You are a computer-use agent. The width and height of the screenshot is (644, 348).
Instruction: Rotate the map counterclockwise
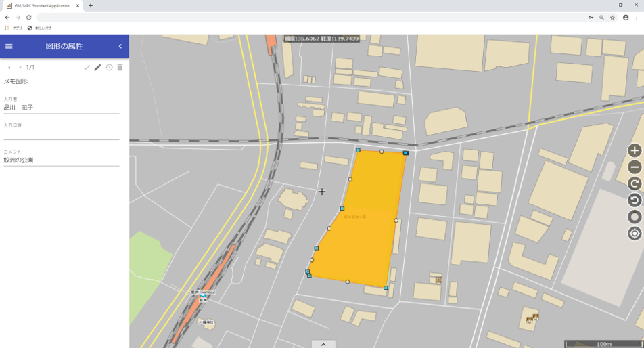coord(635,200)
